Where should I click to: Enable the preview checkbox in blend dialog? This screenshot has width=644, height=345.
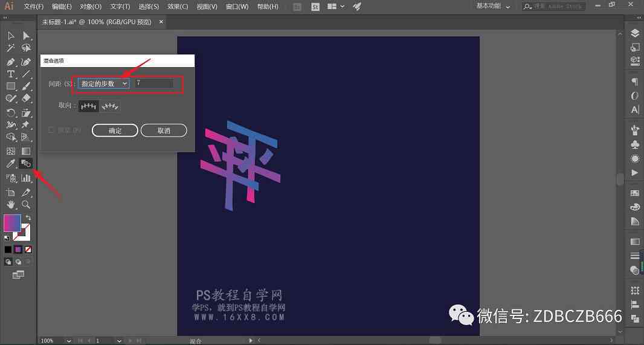coord(51,130)
